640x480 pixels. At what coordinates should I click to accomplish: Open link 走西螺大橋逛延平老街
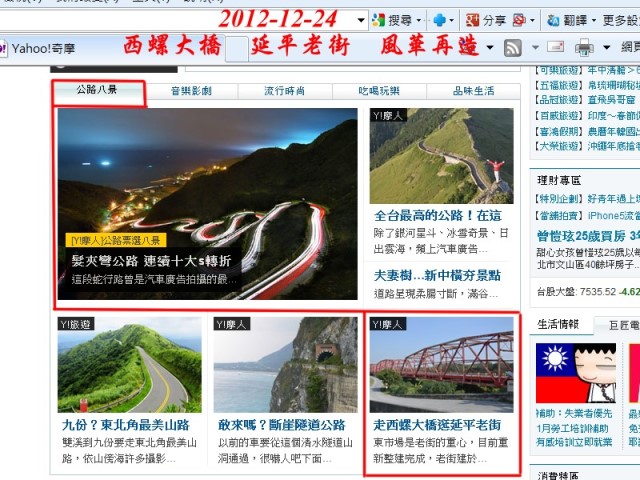point(437,425)
